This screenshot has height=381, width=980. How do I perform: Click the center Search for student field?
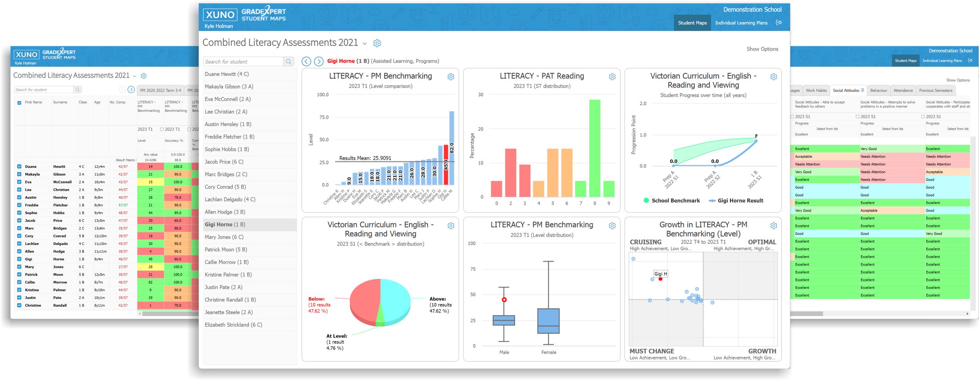point(243,61)
